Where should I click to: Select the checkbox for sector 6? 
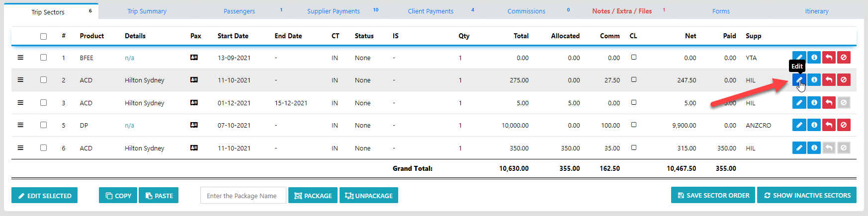point(43,148)
